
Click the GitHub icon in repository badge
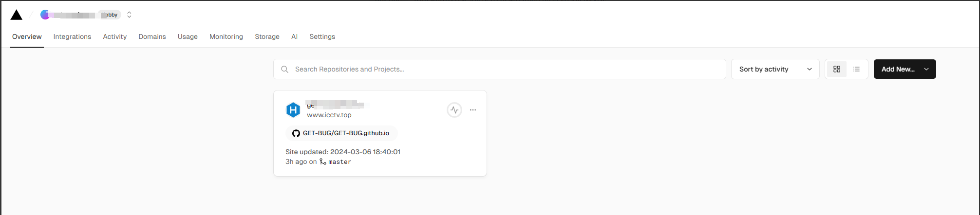(296, 133)
